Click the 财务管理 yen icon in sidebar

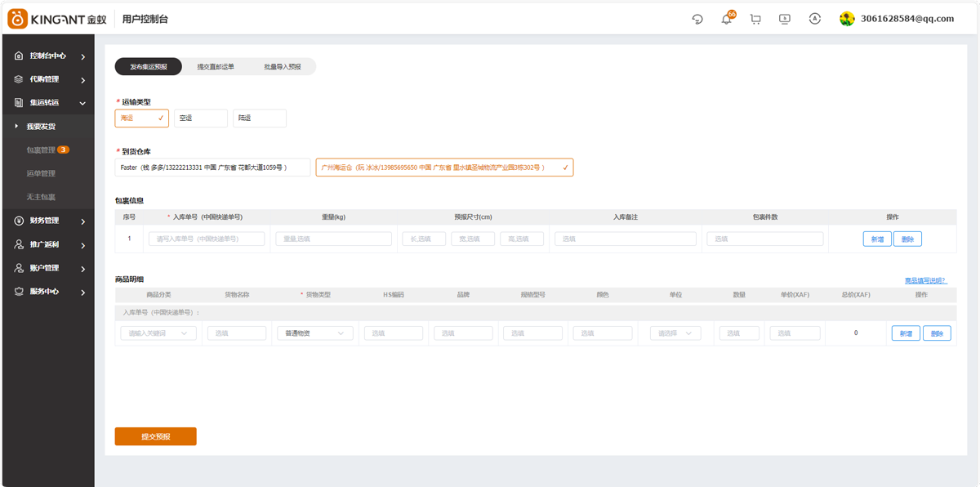tap(20, 221)
